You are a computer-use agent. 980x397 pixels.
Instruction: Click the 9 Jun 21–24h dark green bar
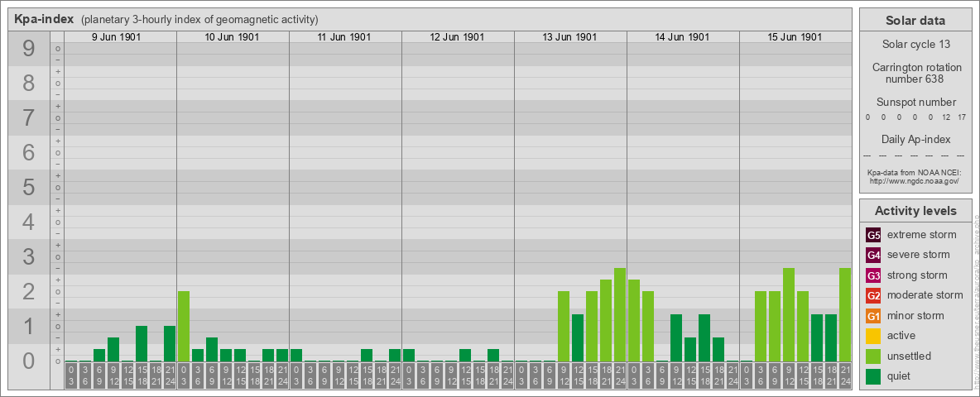pyautogui.click(x=170, y=344)
